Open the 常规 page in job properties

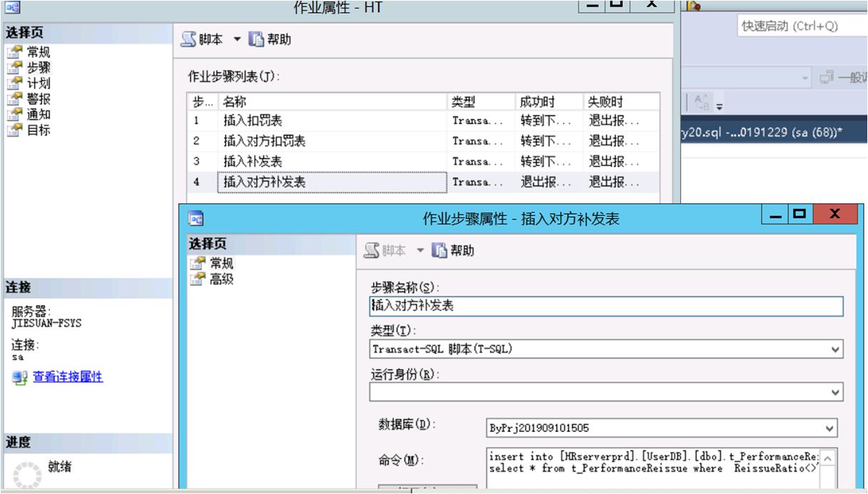[38, 52]
